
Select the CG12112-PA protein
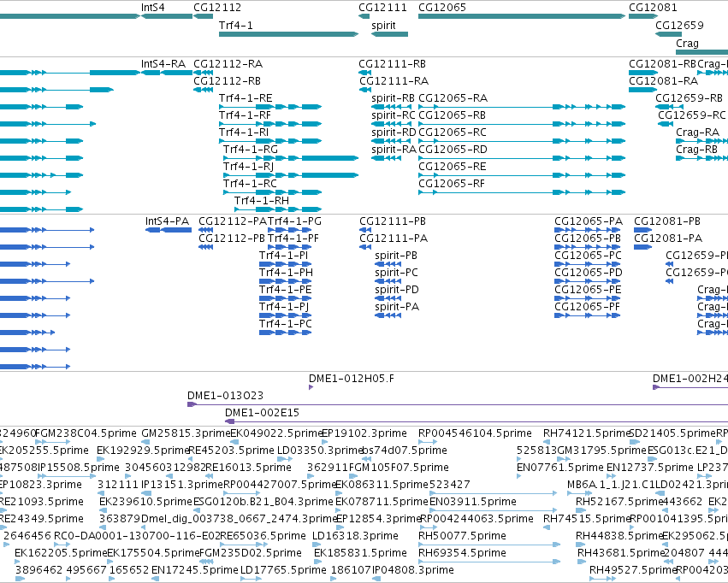[205, 230]
